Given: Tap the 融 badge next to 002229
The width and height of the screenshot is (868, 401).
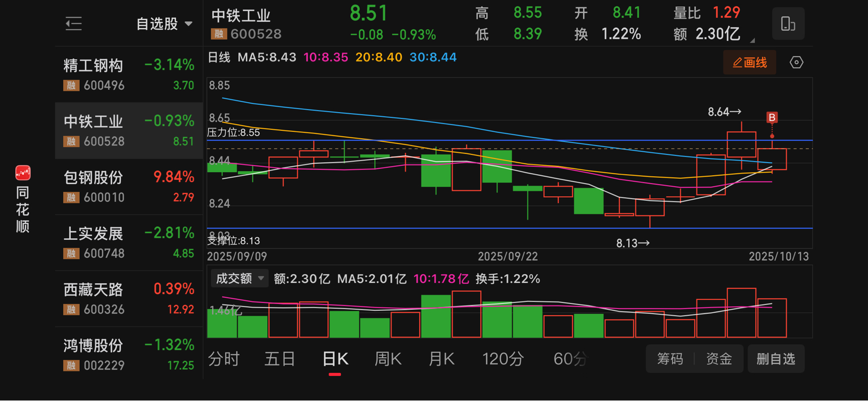Looking at the screenshot, I should 71,366.
